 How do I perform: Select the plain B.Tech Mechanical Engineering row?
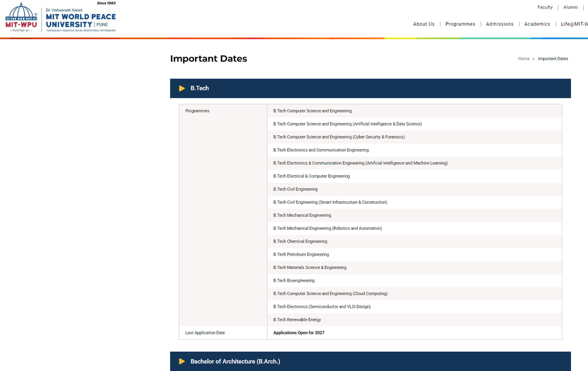415,215
